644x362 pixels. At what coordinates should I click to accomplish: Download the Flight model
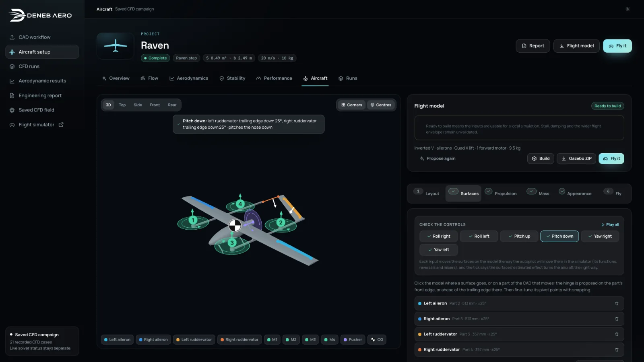(576, 46)
